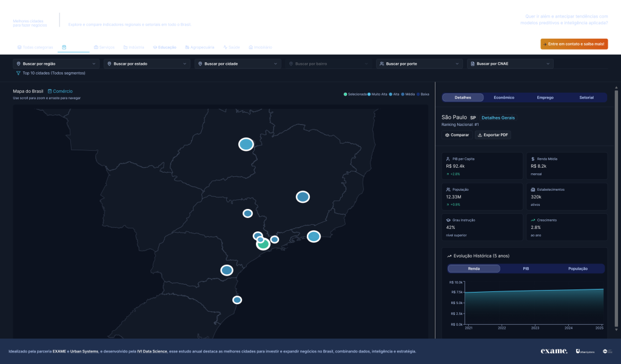This screenshot has width=621, height=364.
Task: Open the Buscar por região dropdown
Action: tap(56, 64)
